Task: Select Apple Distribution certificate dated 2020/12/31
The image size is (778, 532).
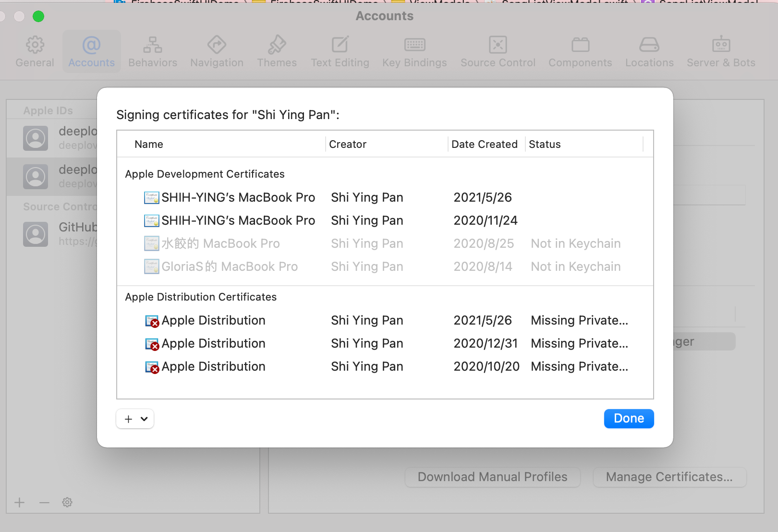Action: 385,343
